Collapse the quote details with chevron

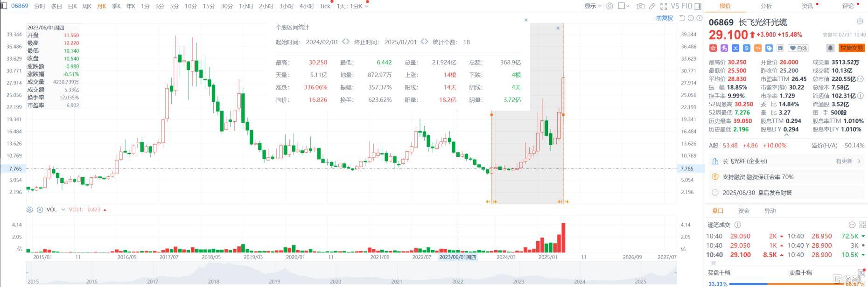click(x=786, y=135)
